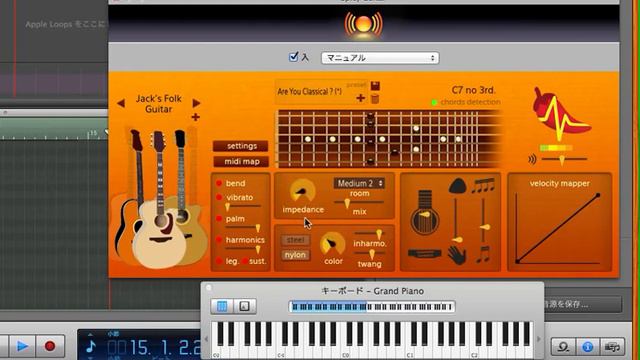Click plus icon below guitar name arrow
Image resolution: width=640 pixels, height=360 pixels.
(196, 118)
